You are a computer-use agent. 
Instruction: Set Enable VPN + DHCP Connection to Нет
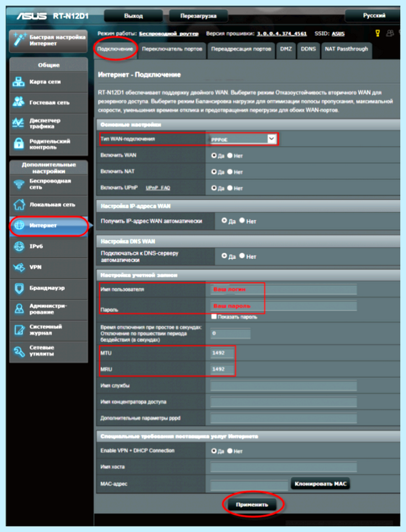230,451
